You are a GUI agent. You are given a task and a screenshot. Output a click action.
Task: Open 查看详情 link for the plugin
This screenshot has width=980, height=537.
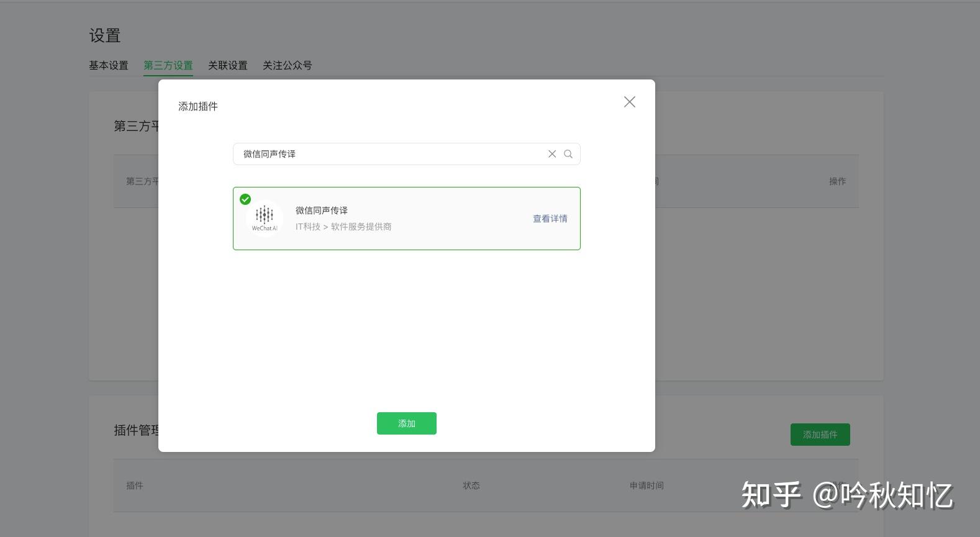click(550, 219)
